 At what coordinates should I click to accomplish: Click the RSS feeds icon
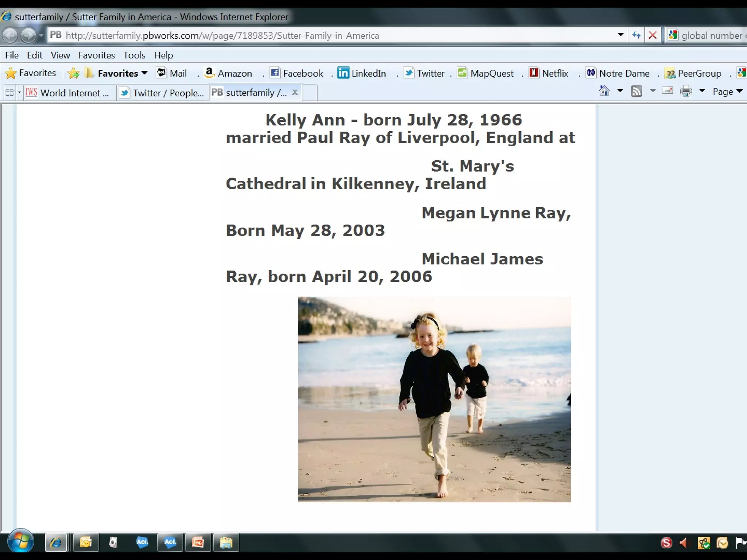(x=636, y=91)
